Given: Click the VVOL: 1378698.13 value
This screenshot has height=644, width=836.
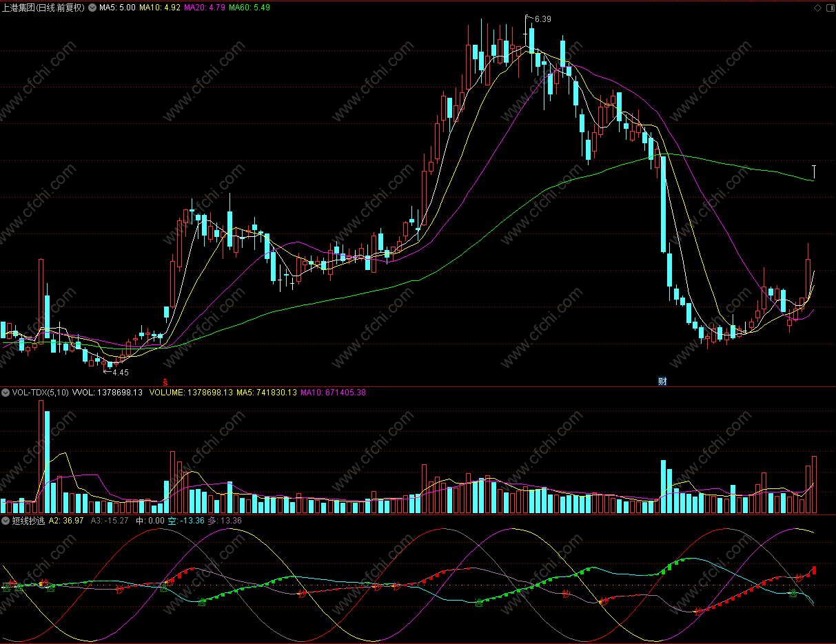Looking at the screenshot, I should click(x=107, y=392).
